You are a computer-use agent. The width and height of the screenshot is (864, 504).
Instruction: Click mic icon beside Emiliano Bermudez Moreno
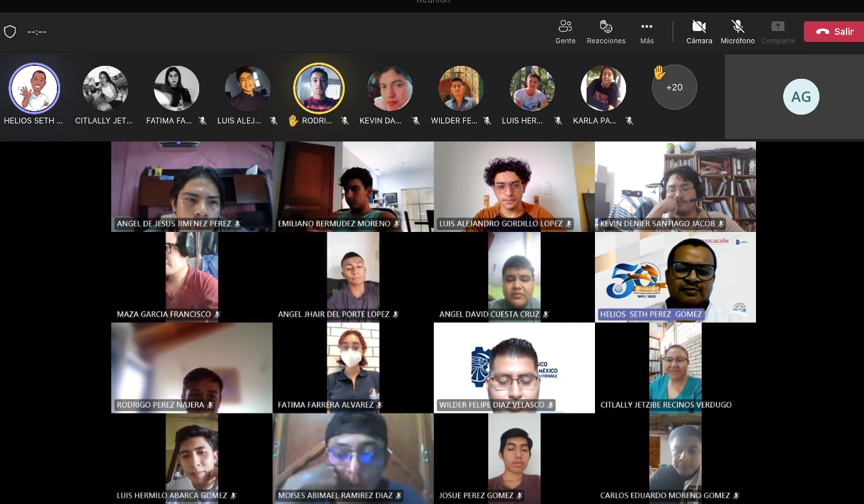pos(396,224)
